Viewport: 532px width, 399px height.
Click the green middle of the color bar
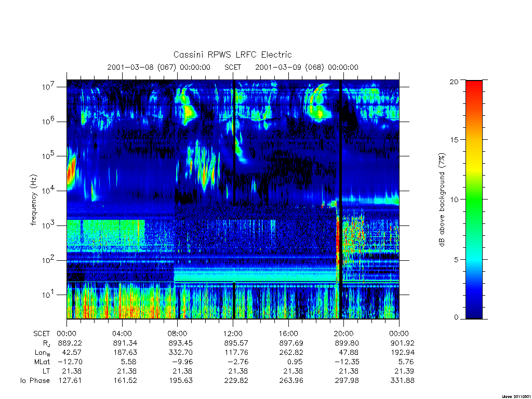(x=474, y=199)
